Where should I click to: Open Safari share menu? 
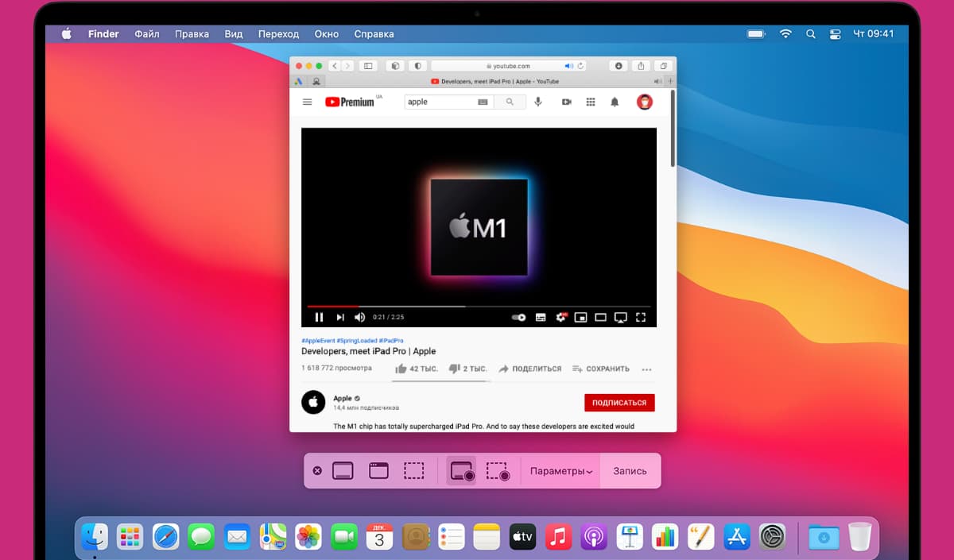641,66
